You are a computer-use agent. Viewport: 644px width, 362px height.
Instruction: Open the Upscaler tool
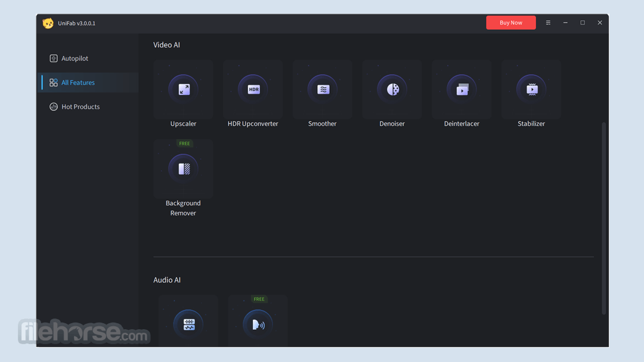[x=183, y=89]
